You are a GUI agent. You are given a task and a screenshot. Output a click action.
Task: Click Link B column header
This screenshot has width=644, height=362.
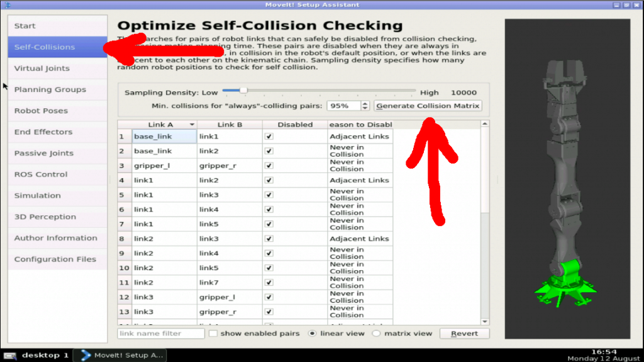point(230,125)
